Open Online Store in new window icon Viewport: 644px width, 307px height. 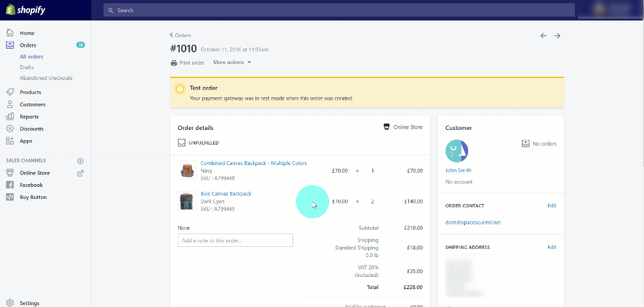coord(81,173)
